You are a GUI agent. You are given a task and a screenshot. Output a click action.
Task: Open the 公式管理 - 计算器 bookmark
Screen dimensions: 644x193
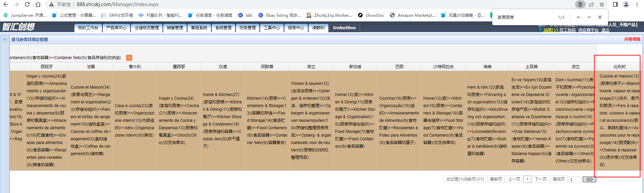pyautogui.click(x=74, y=15)
